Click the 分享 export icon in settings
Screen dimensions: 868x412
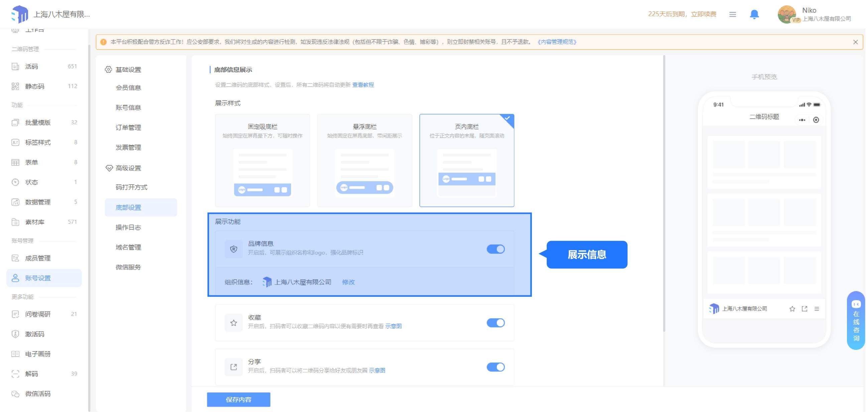point(234,367)
